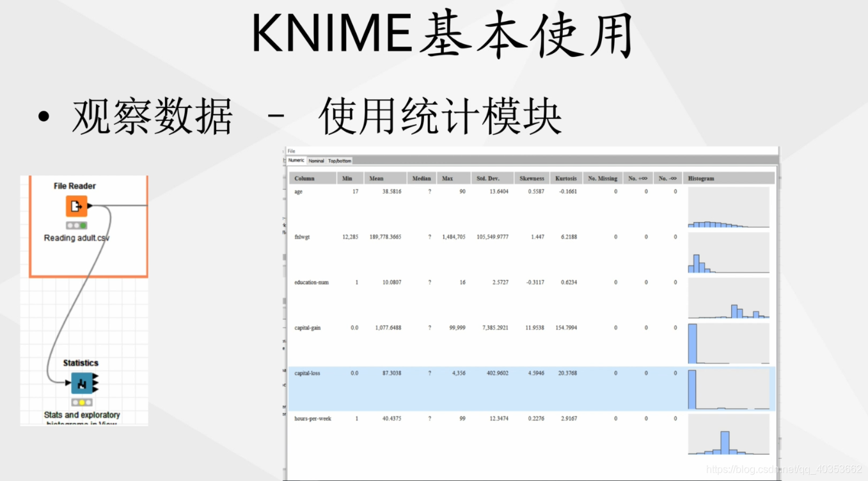Switch to the Nominal tab

(316, 161)
